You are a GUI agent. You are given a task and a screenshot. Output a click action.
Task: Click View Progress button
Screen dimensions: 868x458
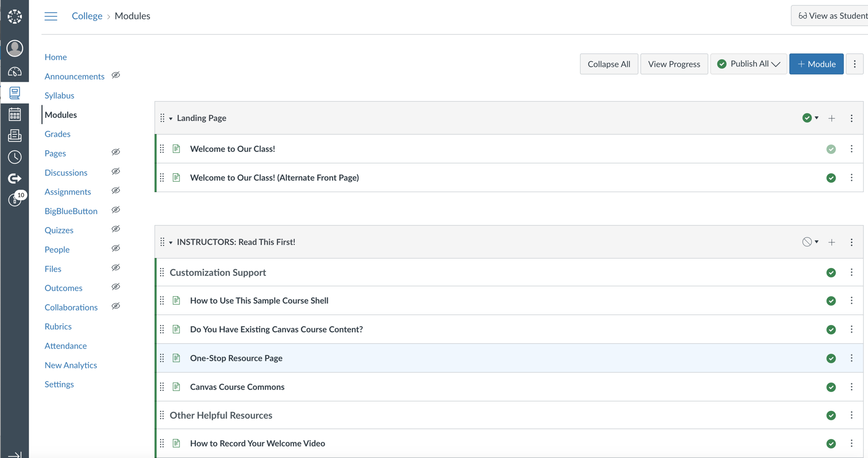pyautogui.click(x=674, y=64)
